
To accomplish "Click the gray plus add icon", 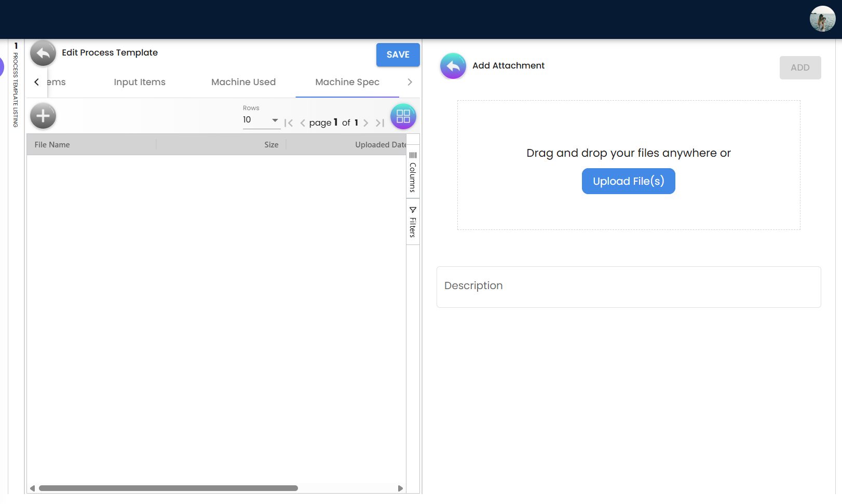I will tap(43, 116).
